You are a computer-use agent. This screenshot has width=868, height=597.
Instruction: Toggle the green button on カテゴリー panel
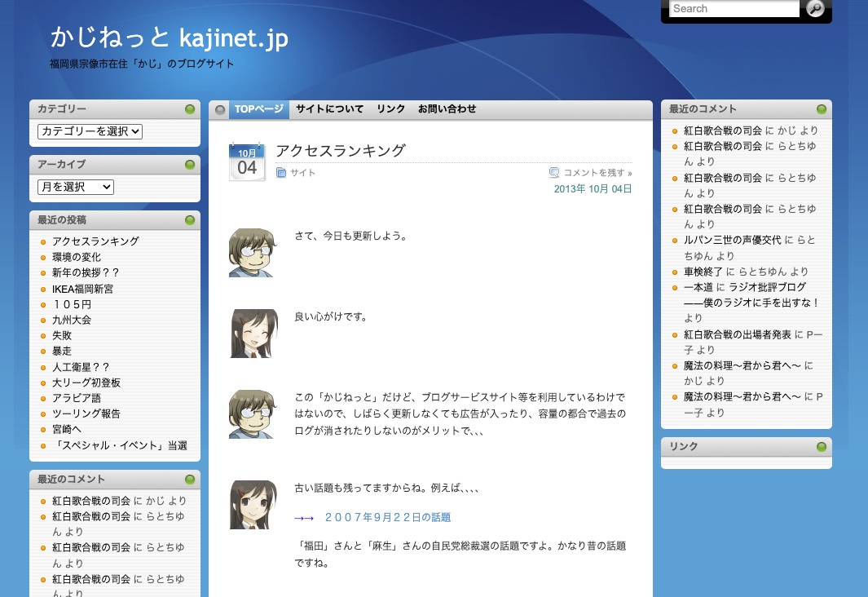coord(190,109)
